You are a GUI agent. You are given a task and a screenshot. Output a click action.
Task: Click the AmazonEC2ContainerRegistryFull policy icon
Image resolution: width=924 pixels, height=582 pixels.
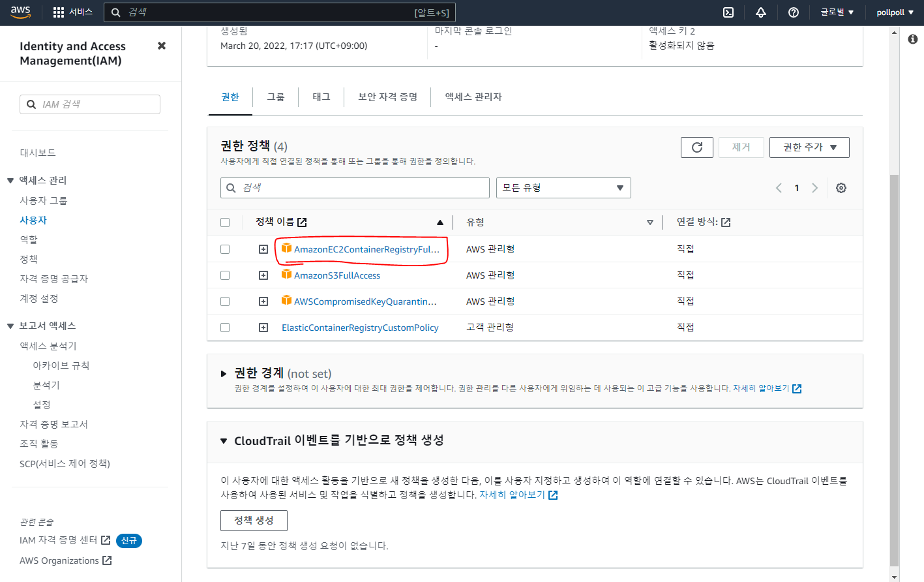(286, 248)
